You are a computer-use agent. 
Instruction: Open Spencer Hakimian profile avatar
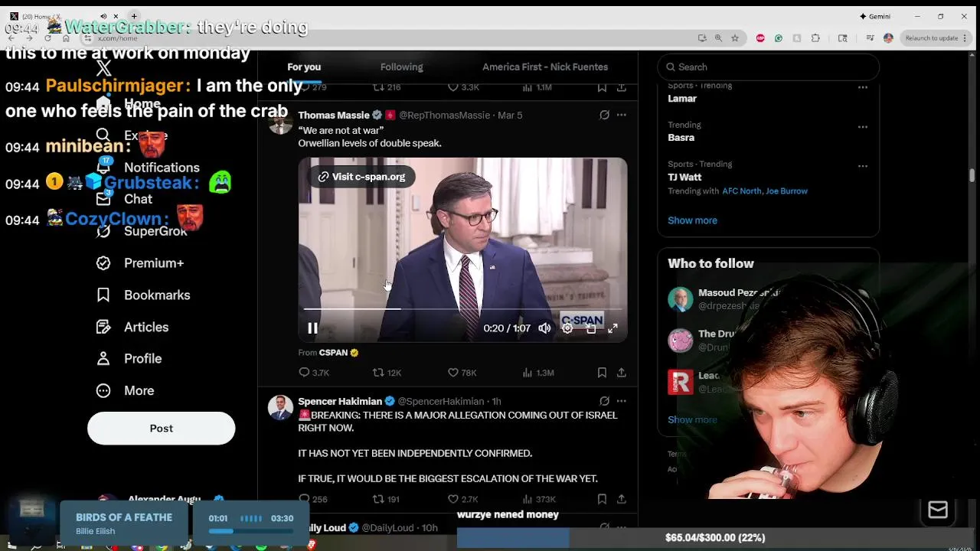[280, 408]
